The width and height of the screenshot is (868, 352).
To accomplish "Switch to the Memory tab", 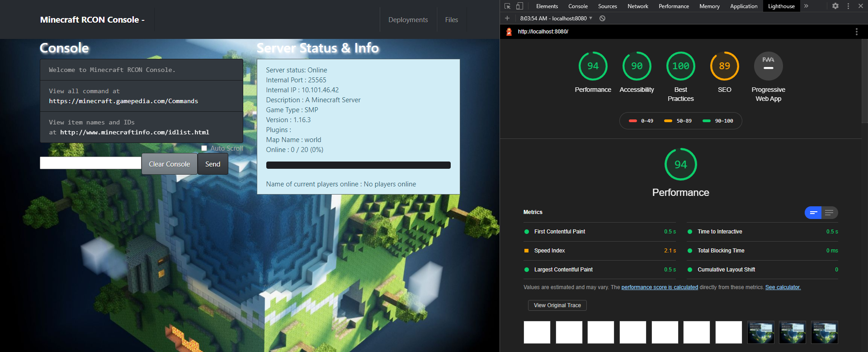I will click(709, 6).
